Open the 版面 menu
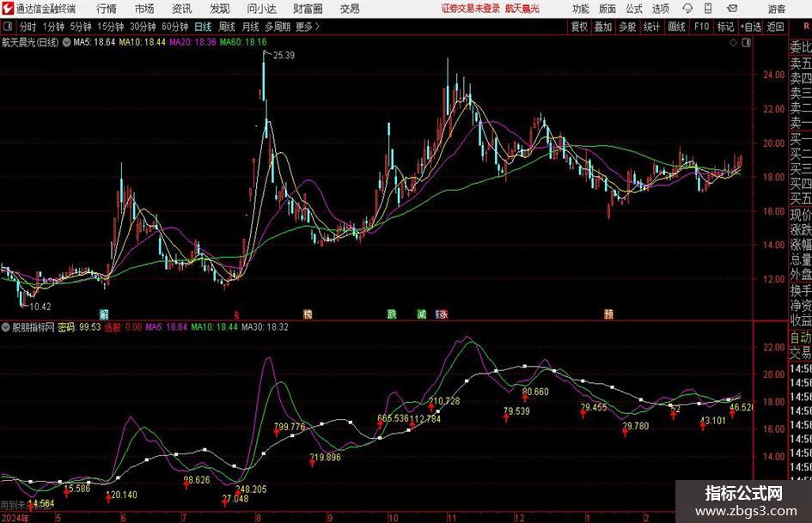 [607, 9]
